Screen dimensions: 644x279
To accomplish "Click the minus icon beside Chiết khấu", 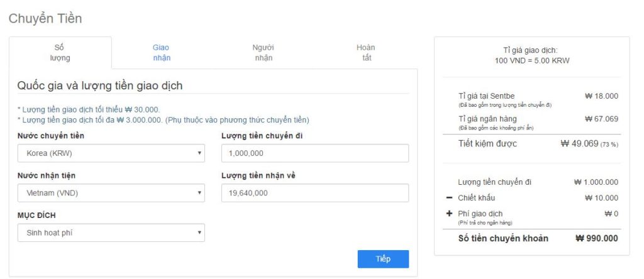I will click(449, 198).
